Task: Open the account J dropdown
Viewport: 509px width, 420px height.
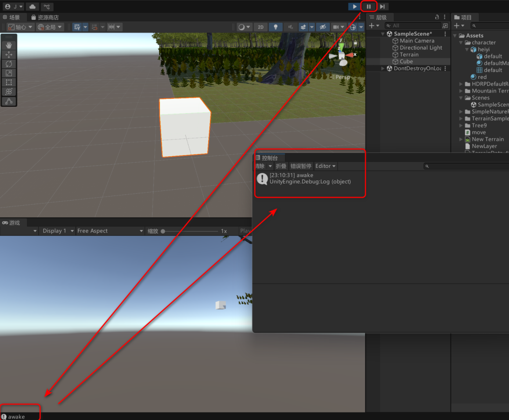Action: point(14,7)
